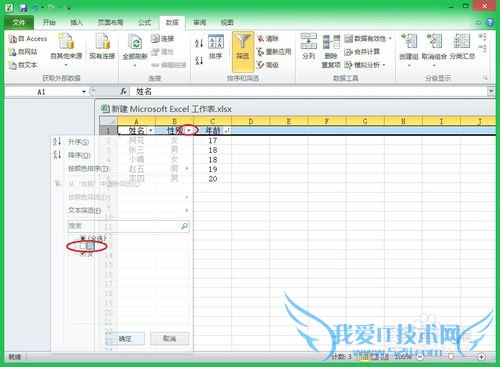Click the formula bar showing 姓名
Image resolution: width=500 pixels, height=367 pixels.
308,92
